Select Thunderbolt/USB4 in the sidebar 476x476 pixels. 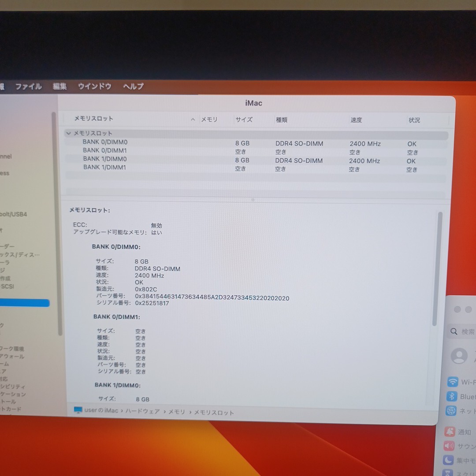[x=13, y=214]
